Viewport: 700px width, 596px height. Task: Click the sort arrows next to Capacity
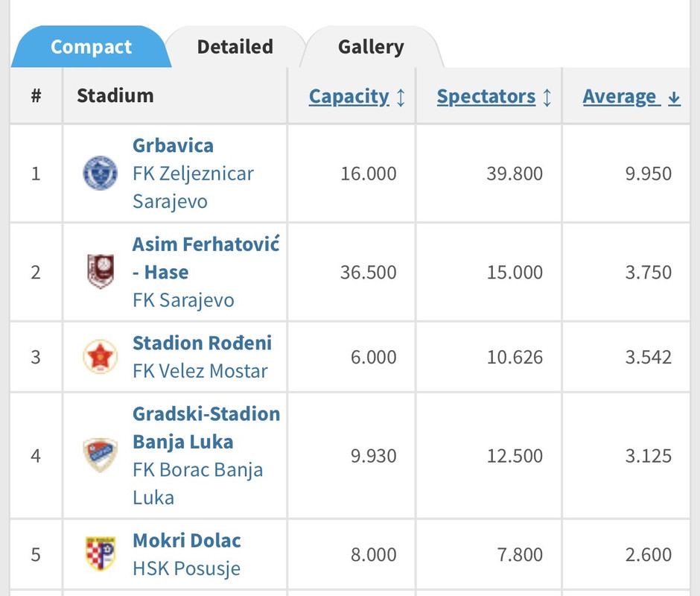(401, 97)
